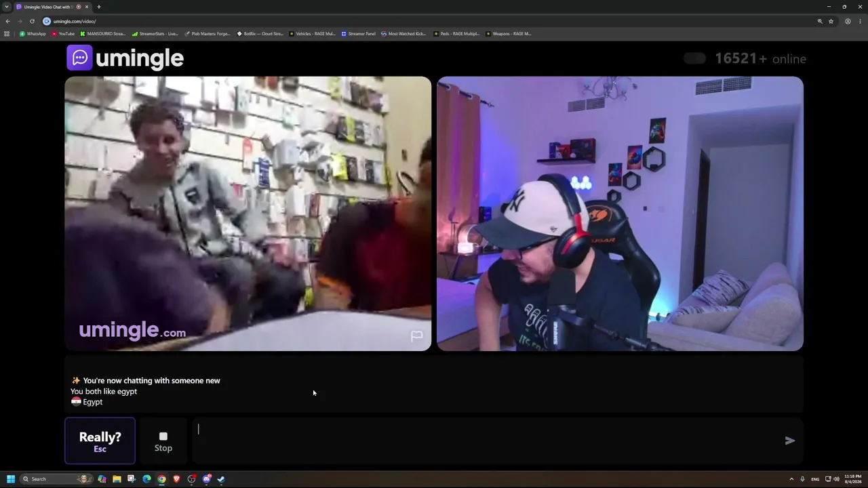
Task: Open the Weapons - RAGE bookmark
Action: [x=508, y=33]
